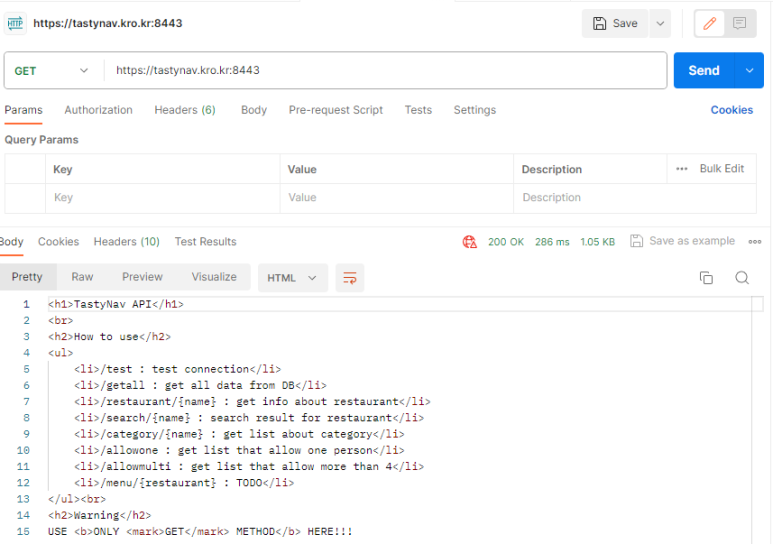The height and width of the screenshot is (544, 773).
Task: Switch to response Cookies tab
Action: tap(58, 242)
